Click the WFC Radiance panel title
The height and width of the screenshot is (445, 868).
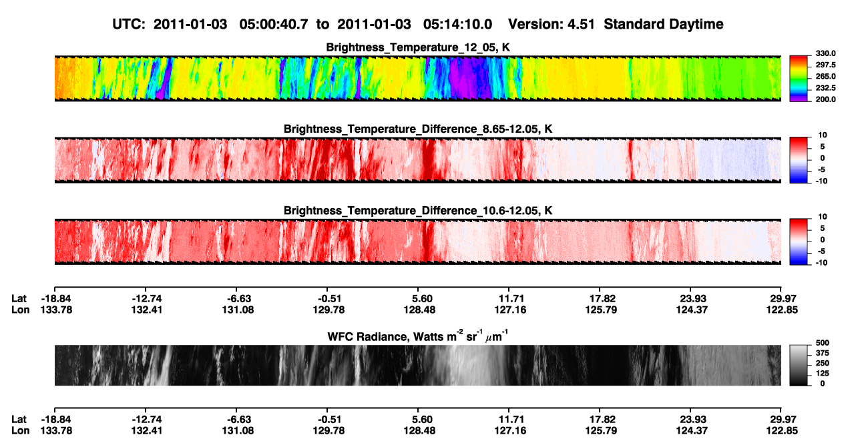417,335
